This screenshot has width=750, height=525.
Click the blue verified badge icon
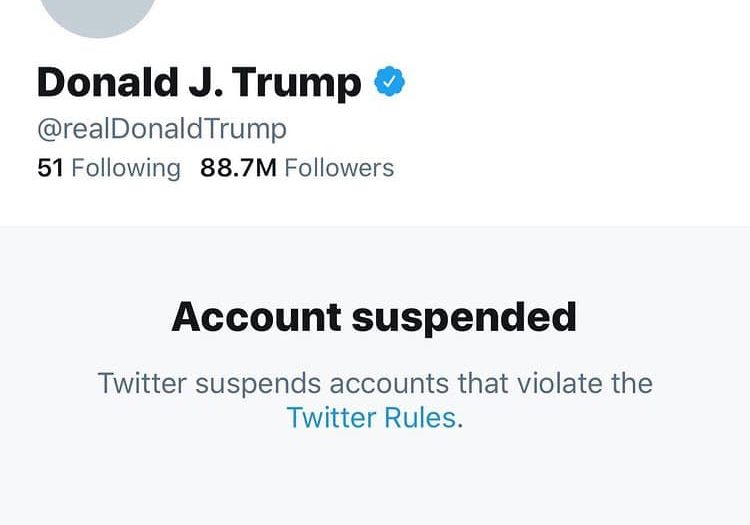(x=389, y=82)
